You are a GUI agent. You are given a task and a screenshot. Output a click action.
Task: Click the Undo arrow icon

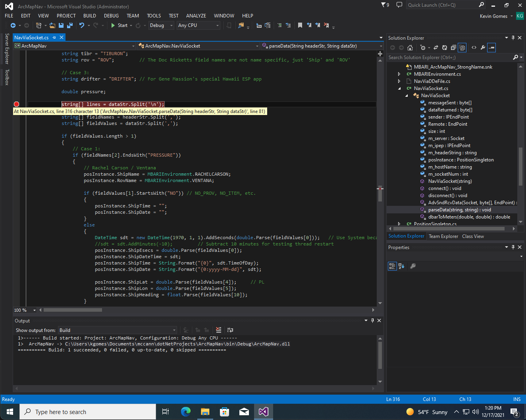[82, 25]
